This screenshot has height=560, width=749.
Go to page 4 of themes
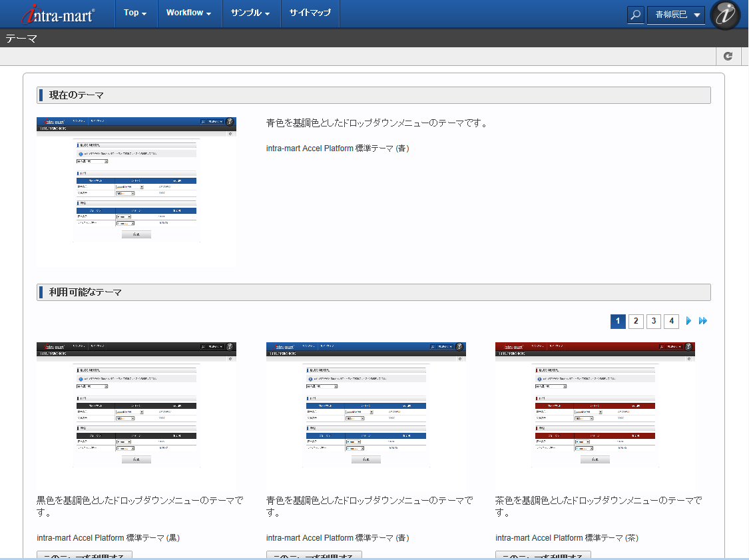672,322
